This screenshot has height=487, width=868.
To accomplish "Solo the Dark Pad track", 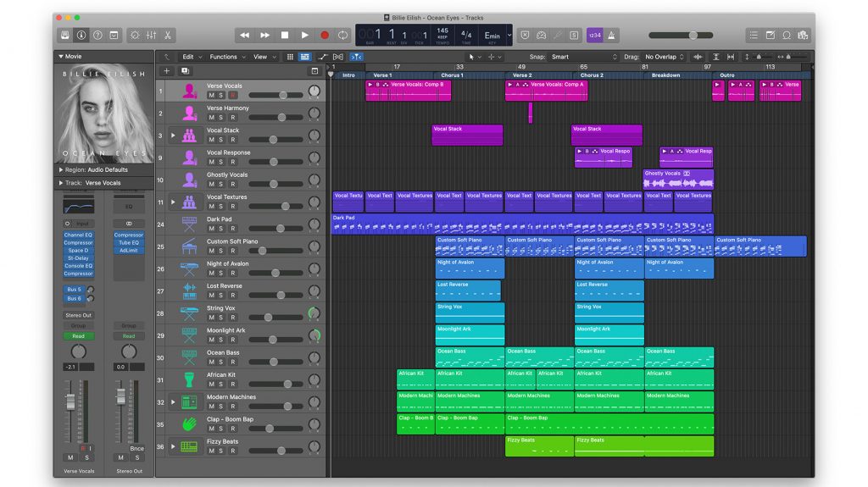I will [221, 229].
